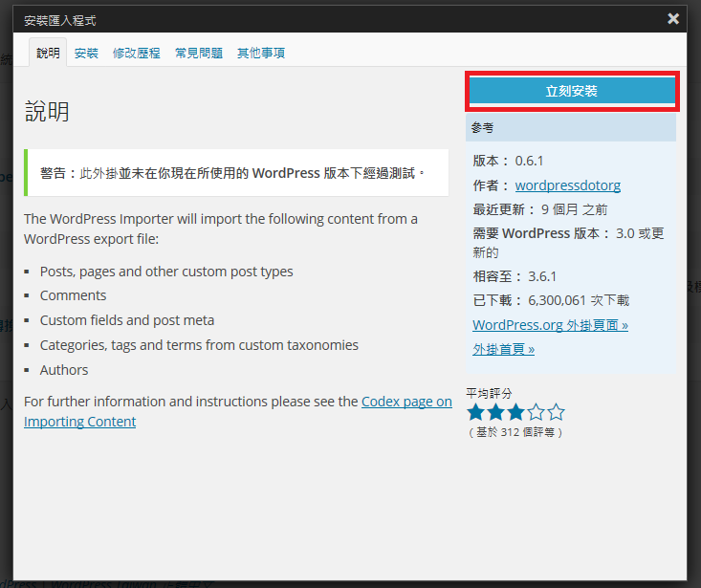Click the fifth empty rating star
The height and width of the screenshot is (588, 701).
coord(557,412)
